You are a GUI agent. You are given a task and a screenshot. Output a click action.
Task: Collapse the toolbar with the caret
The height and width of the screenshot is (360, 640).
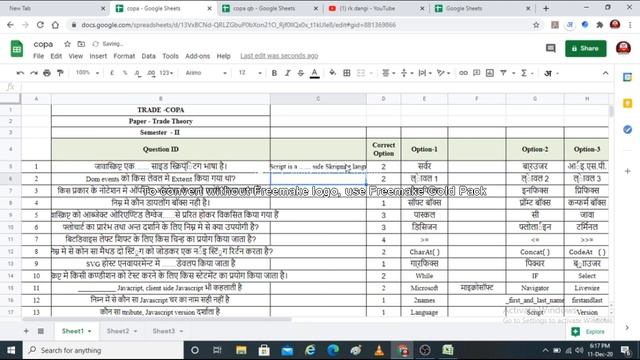pyautogui.click(x=605, y=73)
